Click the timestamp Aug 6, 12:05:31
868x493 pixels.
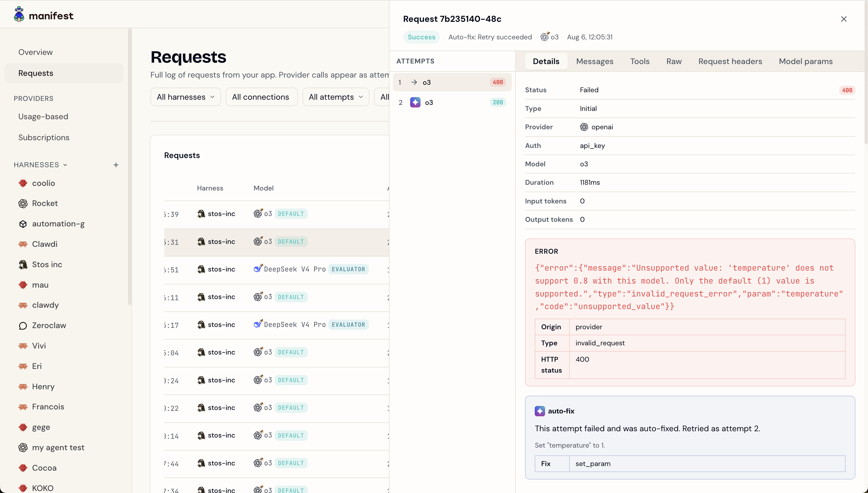[590, 37]
